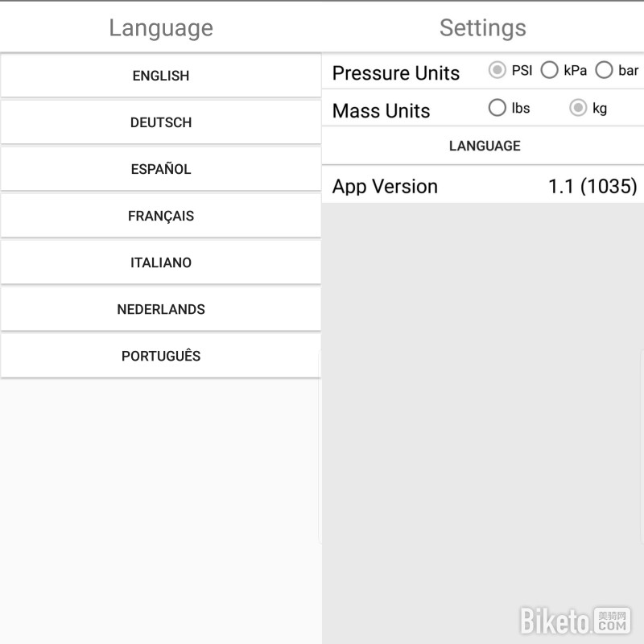Screen dimensions: 644x644
Task: Click the Pressure Units label
Action: 395,73
